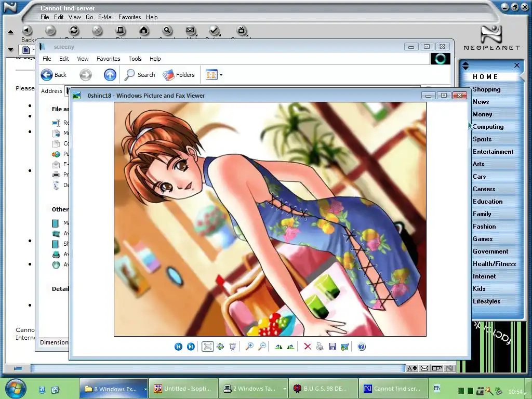Image resolution: width=532 pixels, height=399 pixels.
Task: Click NeoPlanet Home button
Action: [x=144, y=31]
